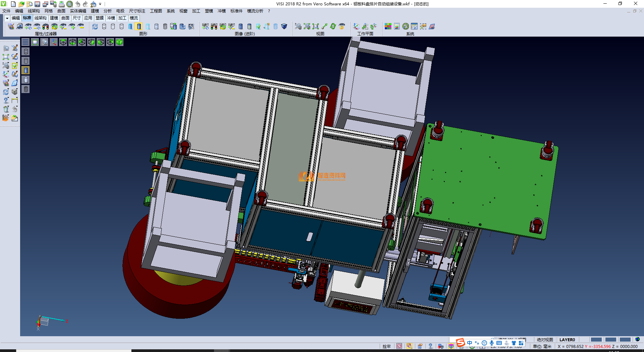Click the first blue swatch in status bar
The width and height of the screenshot is (644, 352).
click(x=596, y=340)
